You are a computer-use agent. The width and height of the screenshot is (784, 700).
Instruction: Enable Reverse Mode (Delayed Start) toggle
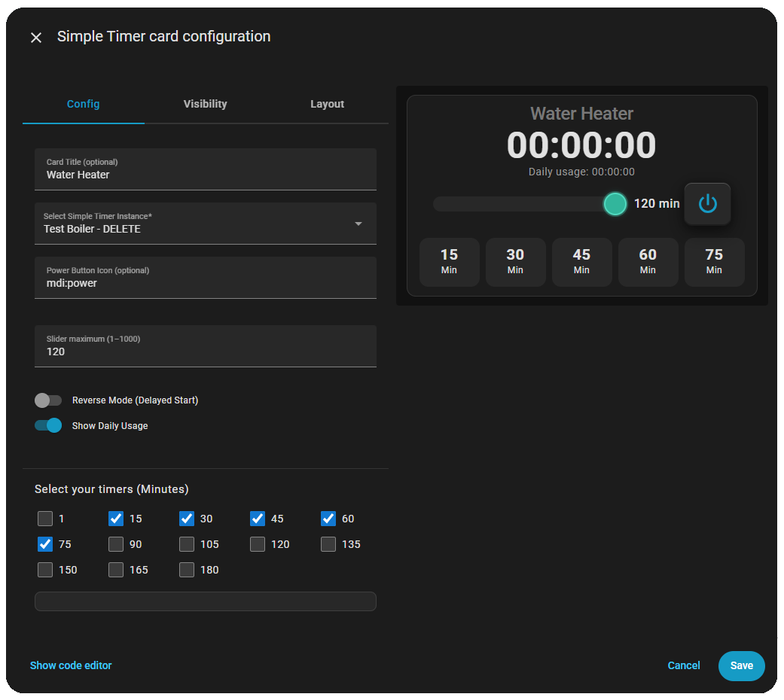(x=48, y=400)
